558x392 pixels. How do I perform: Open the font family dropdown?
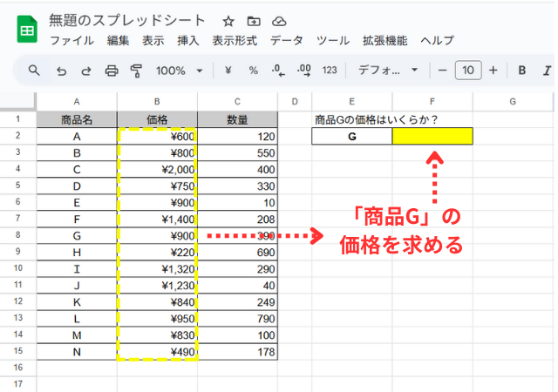click(x=388, y=71)
